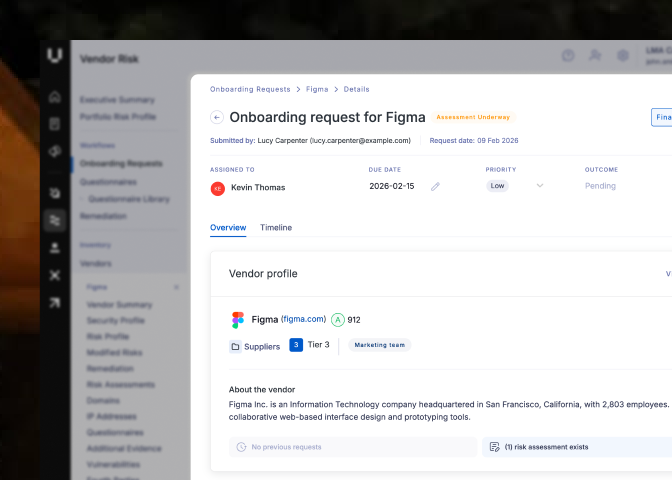Click the diagonal arrow icon in left rail
This screenshot has height=480, width=672.
point(55,303)
